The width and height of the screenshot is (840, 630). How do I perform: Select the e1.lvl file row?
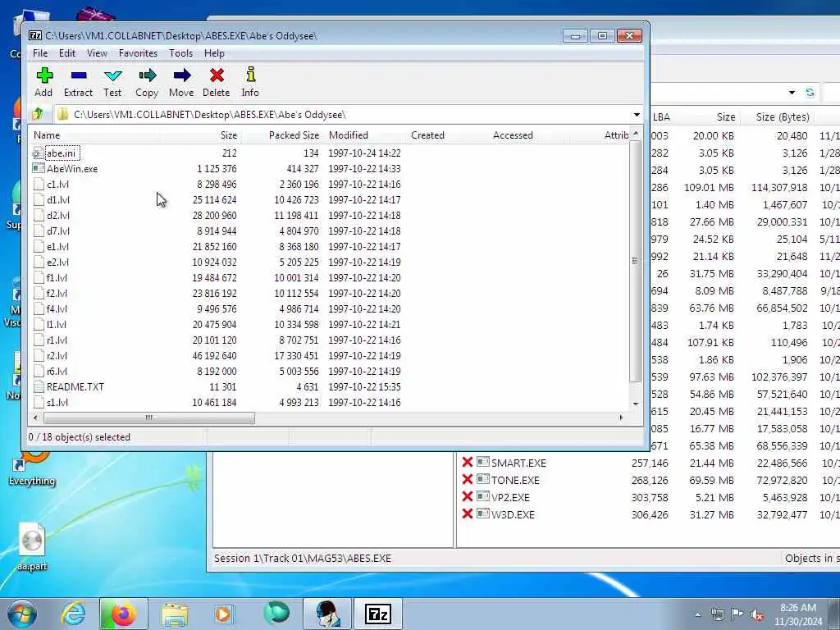pyautogui.click(x=330, y=246)
